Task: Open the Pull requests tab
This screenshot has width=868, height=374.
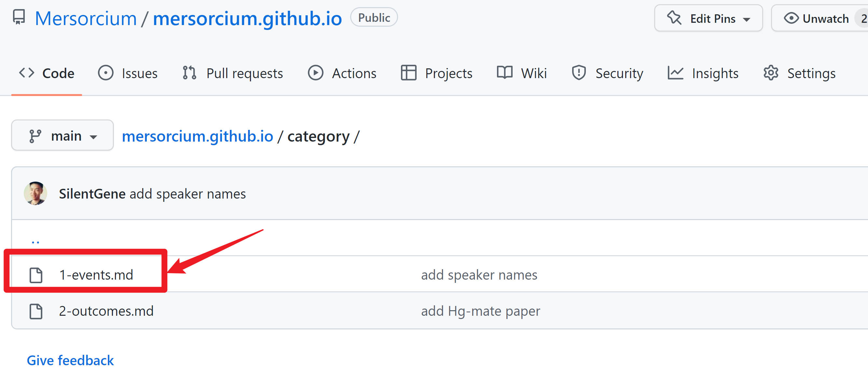Action: [232, 74]
